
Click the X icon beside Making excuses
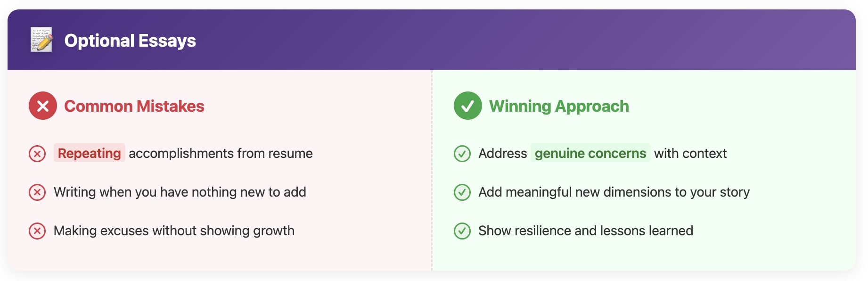point(37,231)
